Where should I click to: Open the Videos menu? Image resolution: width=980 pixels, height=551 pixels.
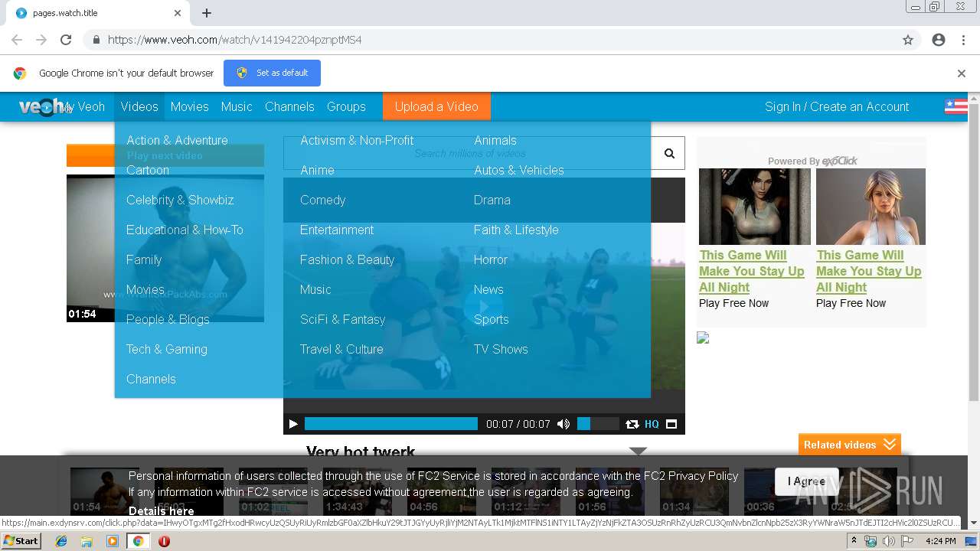point(139,106)
